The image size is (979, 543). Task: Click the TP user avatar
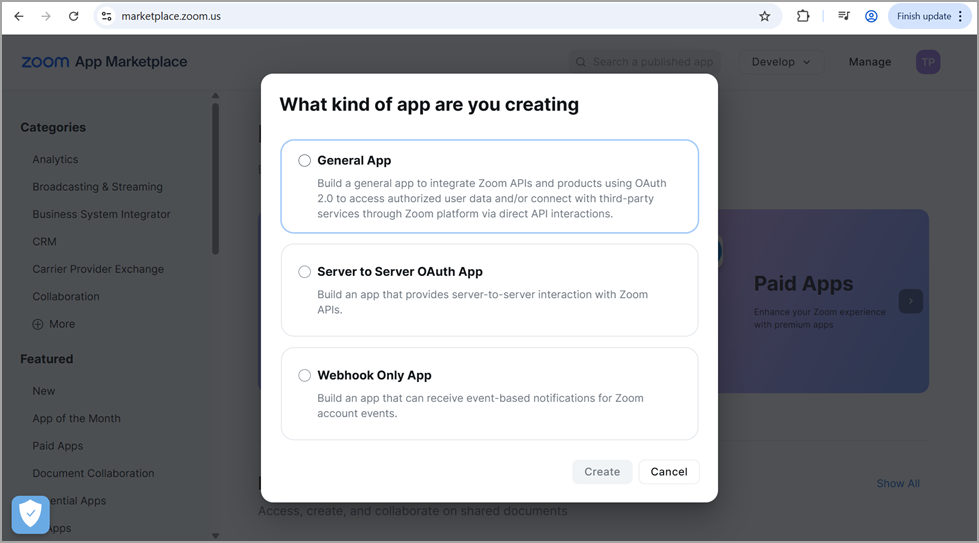[928, 62]
